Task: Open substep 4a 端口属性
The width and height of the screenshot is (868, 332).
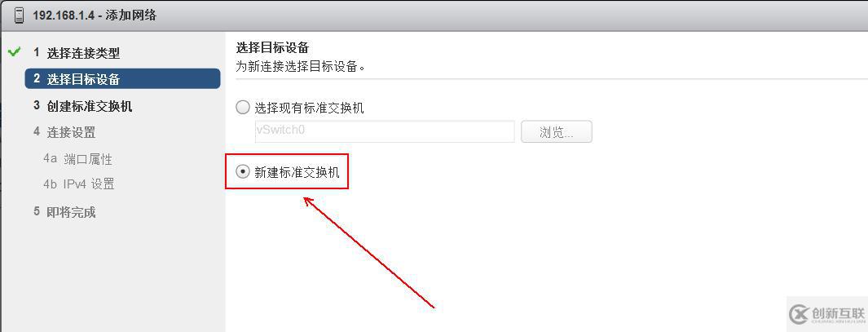Action: 78,159
